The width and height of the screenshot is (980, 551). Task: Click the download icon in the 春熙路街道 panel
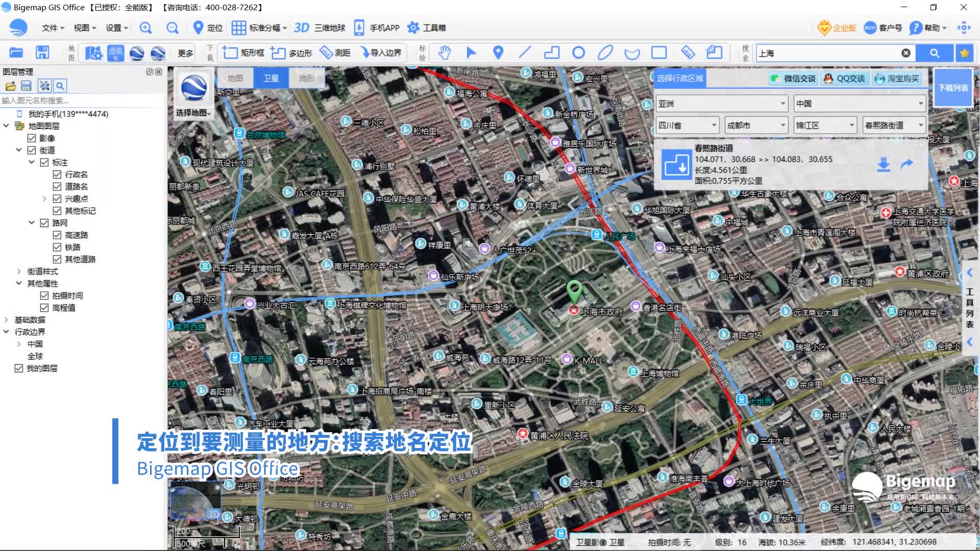[883, 165]
